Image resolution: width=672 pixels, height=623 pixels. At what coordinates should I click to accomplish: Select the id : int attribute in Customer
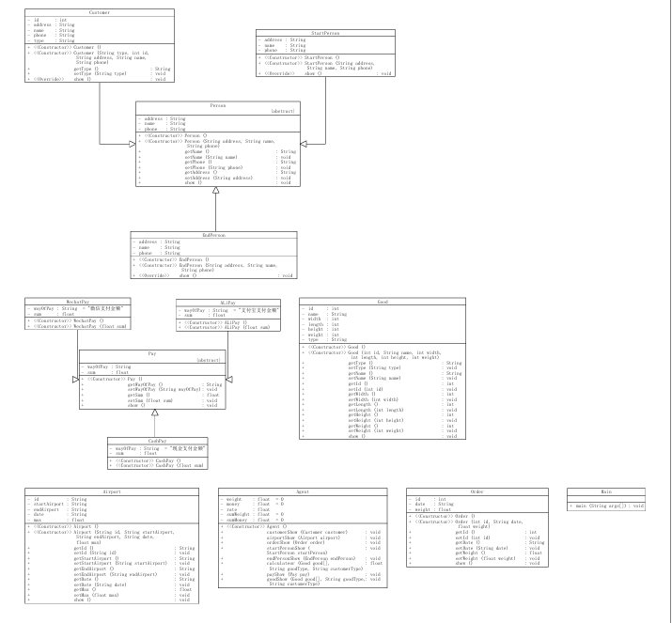[x=47, y=20]
